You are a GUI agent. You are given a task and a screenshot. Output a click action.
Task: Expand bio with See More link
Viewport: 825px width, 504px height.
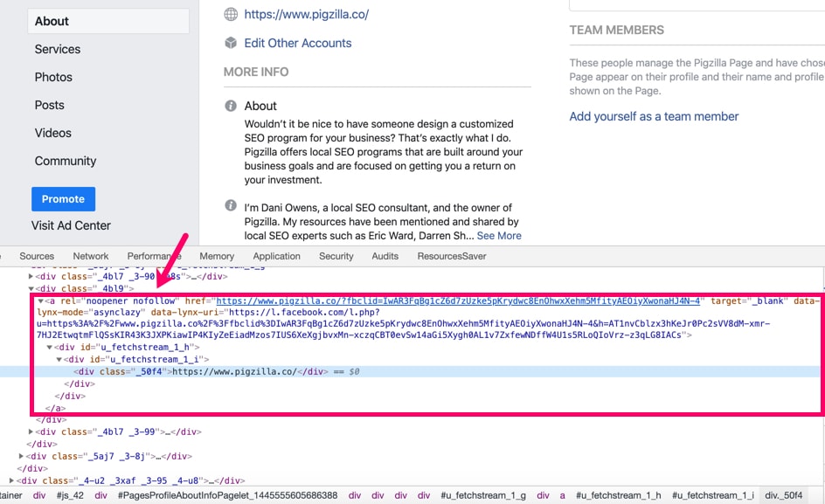499,236
